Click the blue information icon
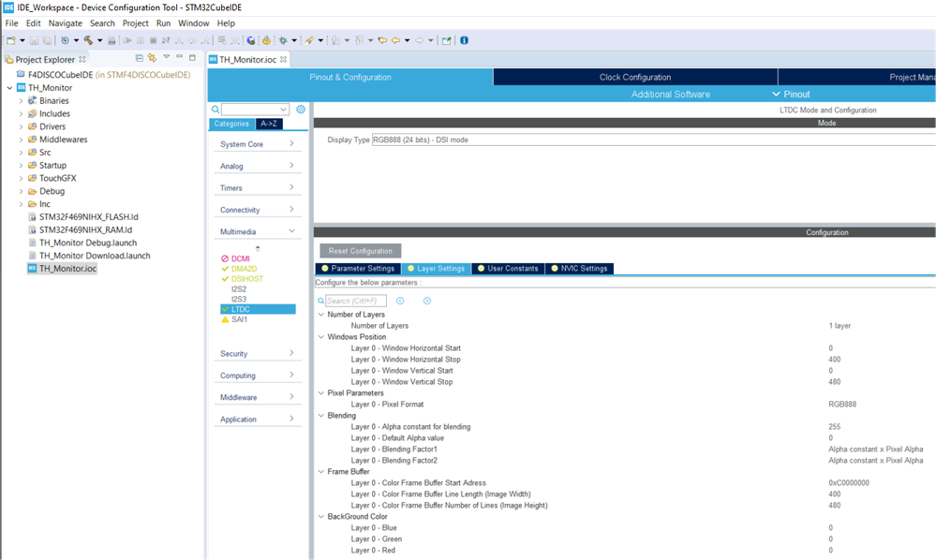Image resolution: width=936 pixels, height=560 pixels. point(464,40)
